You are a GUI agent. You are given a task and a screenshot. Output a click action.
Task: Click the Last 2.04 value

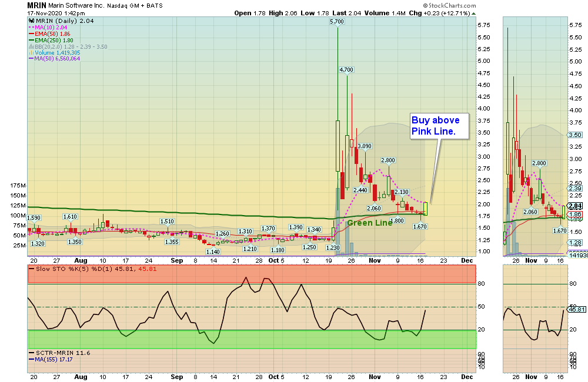point(346,13)
